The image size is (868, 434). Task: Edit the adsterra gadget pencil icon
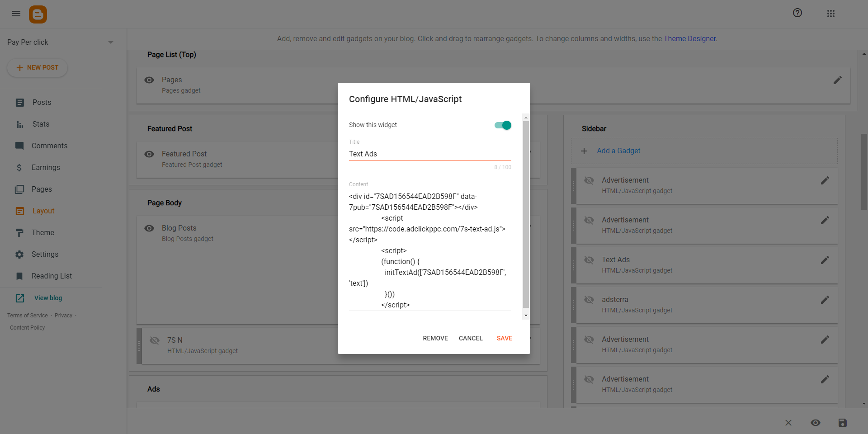[825, 300]
